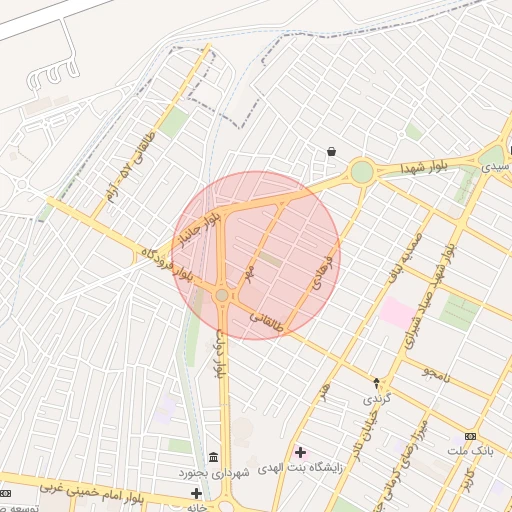The height and width of the screenshot is (512, 512).
Task: Click the green roundabout on بلوار شهدا
Action: click(x=362, y=172)
